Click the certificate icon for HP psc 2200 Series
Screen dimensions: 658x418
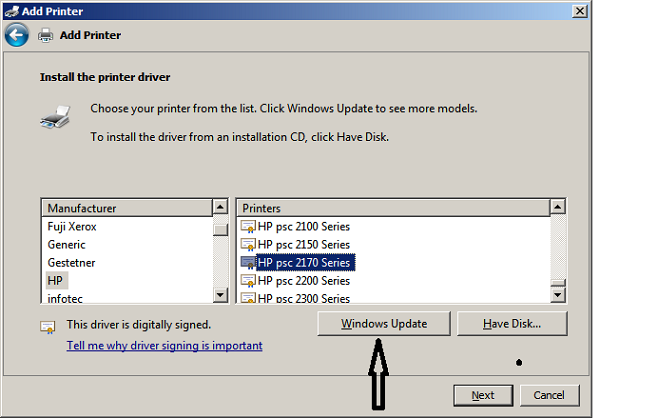pyautogui.click(x=248, y=281)
